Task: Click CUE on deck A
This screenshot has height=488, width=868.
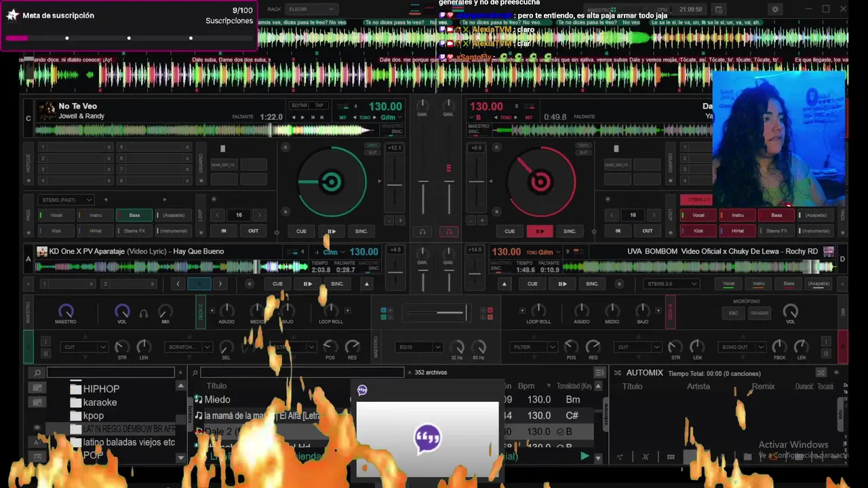Action: click(277, 283)
